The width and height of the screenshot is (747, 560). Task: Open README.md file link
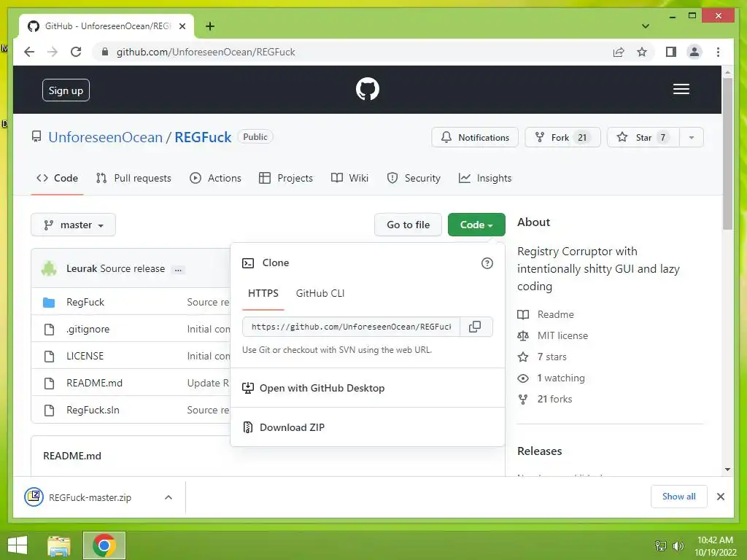[x=94, y=384]
